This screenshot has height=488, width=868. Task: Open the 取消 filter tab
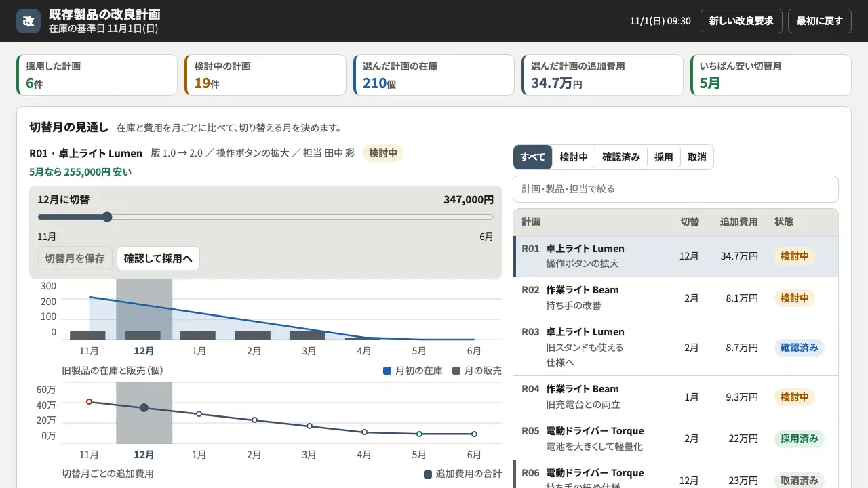(696, 157)
